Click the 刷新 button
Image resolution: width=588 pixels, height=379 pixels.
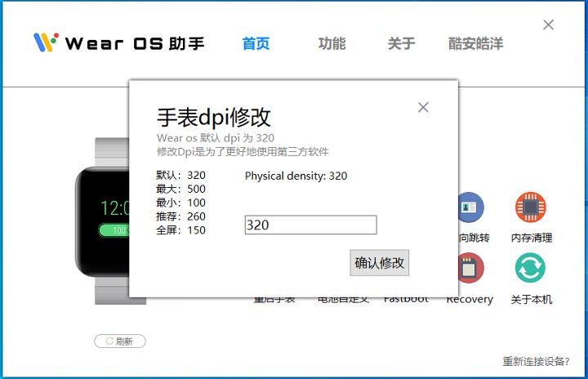(119, 341)
